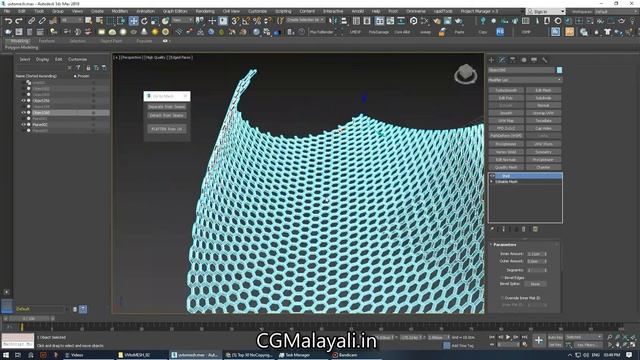Click the Chamfer modifier button
Screen dimensions: 640x360
[543, 167]
